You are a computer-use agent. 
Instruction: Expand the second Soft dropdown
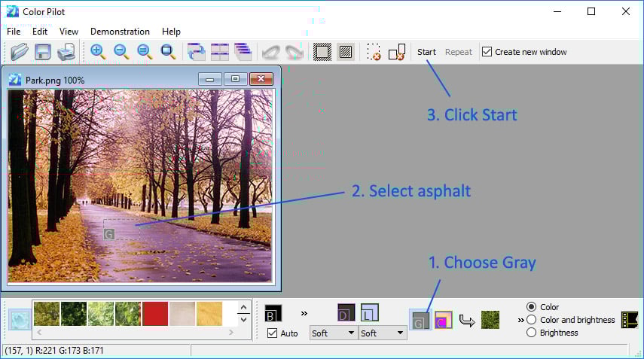(x=383, y=333)
